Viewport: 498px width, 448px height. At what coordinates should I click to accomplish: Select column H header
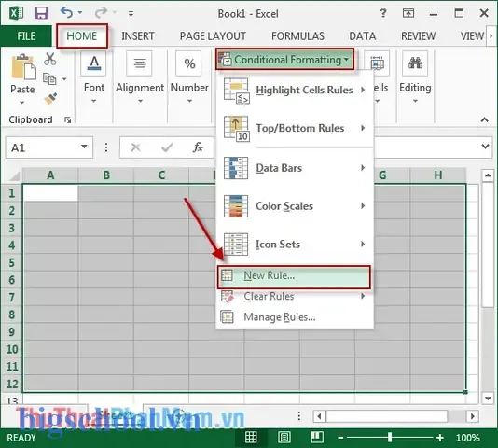[x=438, y=175]
